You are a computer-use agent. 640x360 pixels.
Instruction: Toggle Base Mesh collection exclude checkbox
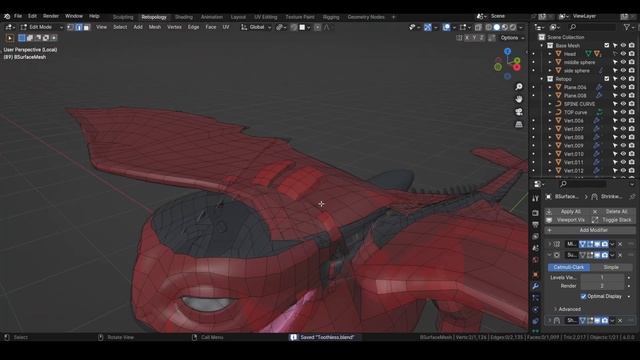(607, 46)
